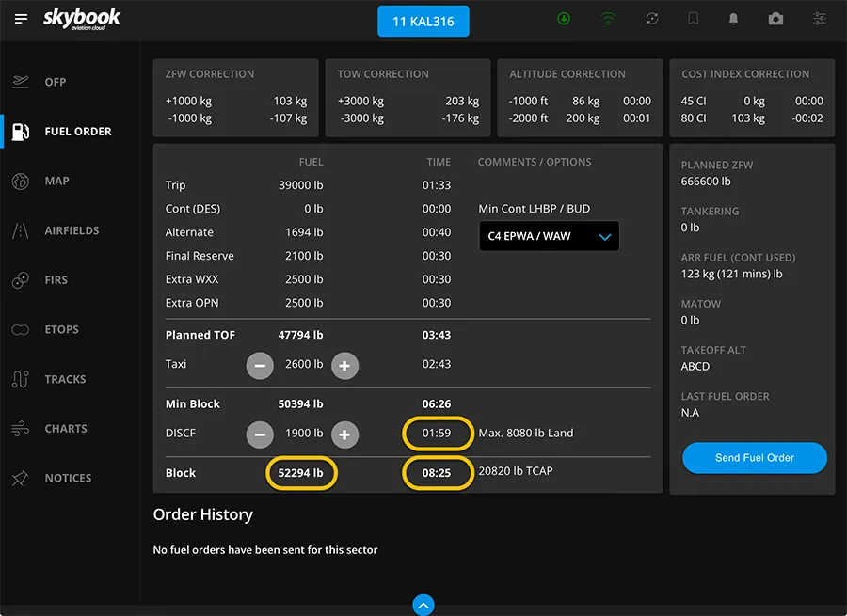Click the green download status icon
This screenshot has height=616, width=847.
click(564, 19)
